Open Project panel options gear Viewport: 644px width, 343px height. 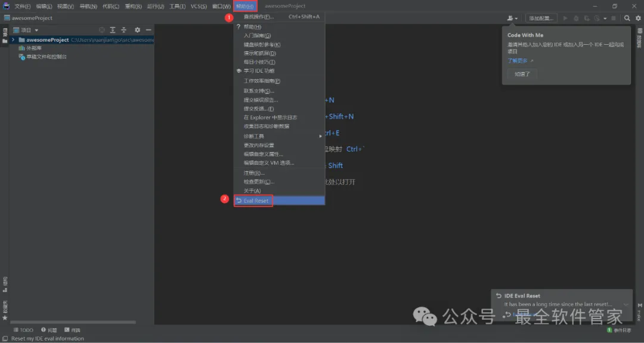click(138, 30)
